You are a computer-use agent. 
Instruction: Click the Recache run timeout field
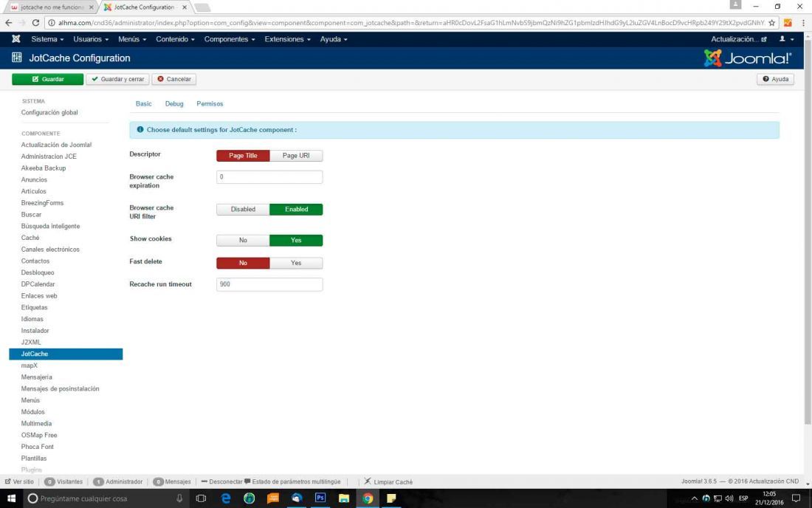(269, 284)
